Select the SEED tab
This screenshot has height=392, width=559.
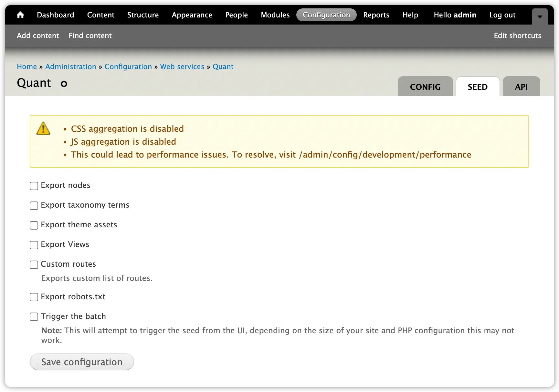click(477, 87)
